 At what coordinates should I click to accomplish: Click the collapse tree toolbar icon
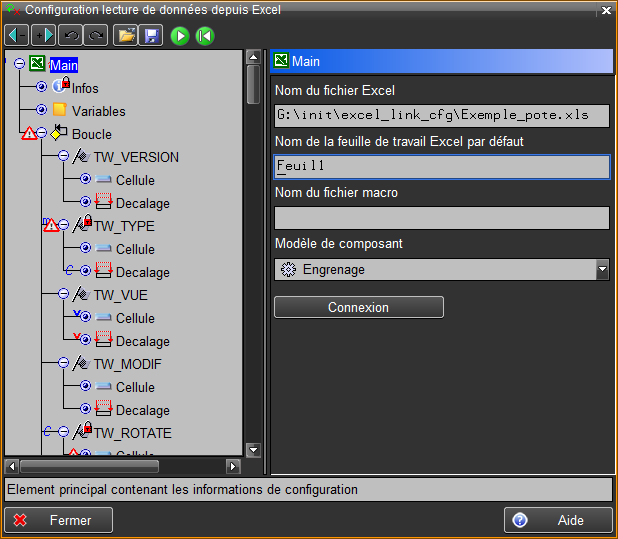tap(17, 36)
